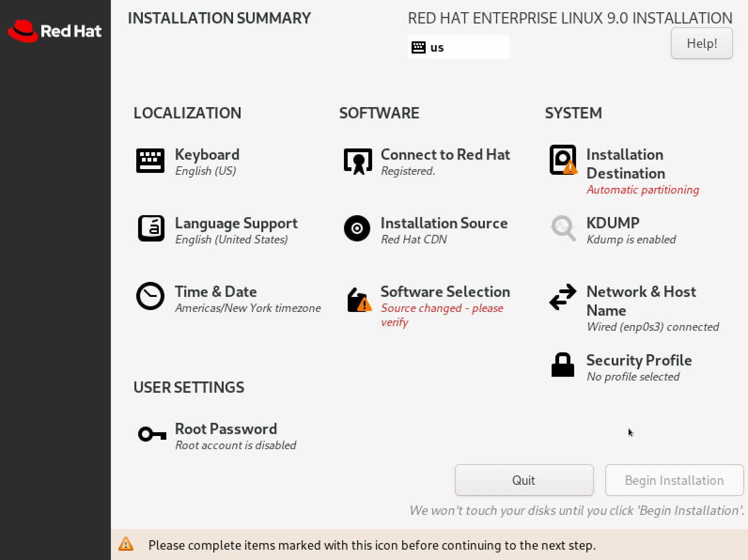
Task: Click the Keyboard layout icon
Action: (150, 161)
